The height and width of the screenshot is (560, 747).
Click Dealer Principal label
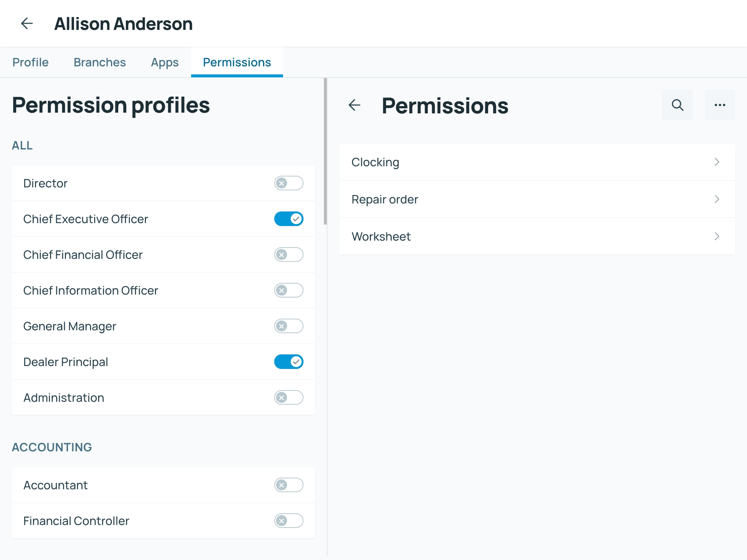click(x=66, y=362)
